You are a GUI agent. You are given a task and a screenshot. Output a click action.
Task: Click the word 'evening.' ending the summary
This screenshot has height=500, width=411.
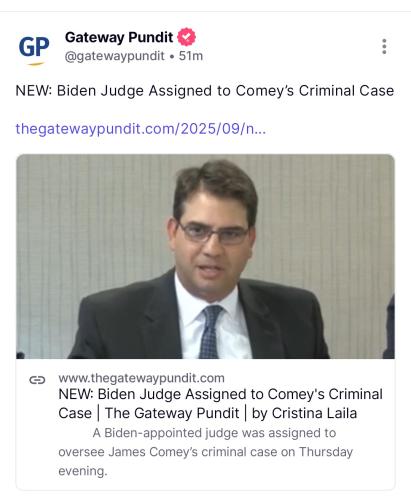coord(83,471)
